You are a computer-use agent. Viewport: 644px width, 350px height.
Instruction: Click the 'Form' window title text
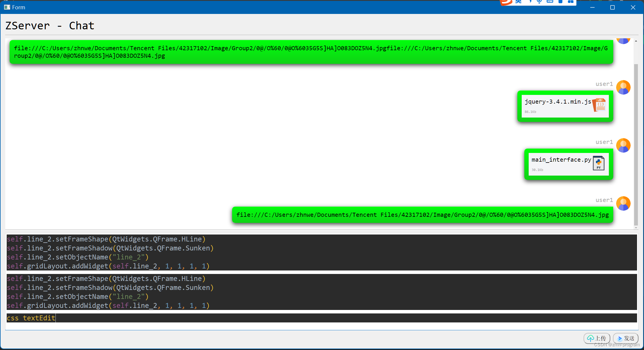tap(19, 7)
